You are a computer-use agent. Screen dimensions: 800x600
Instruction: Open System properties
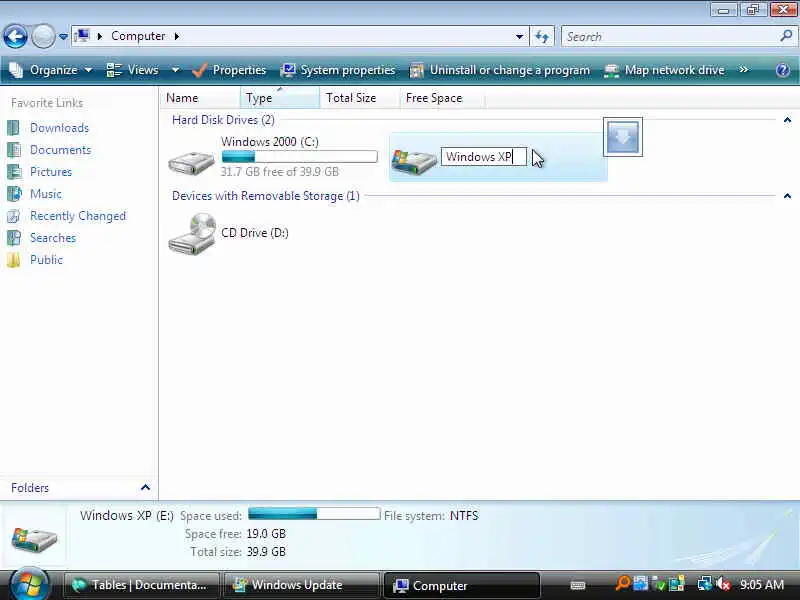click(338, 70)
